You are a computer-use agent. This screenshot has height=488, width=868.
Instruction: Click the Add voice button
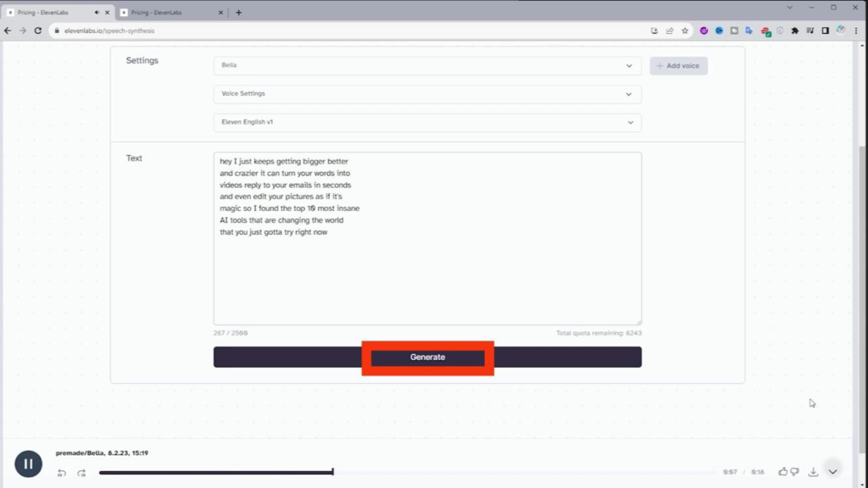(678, 66)
